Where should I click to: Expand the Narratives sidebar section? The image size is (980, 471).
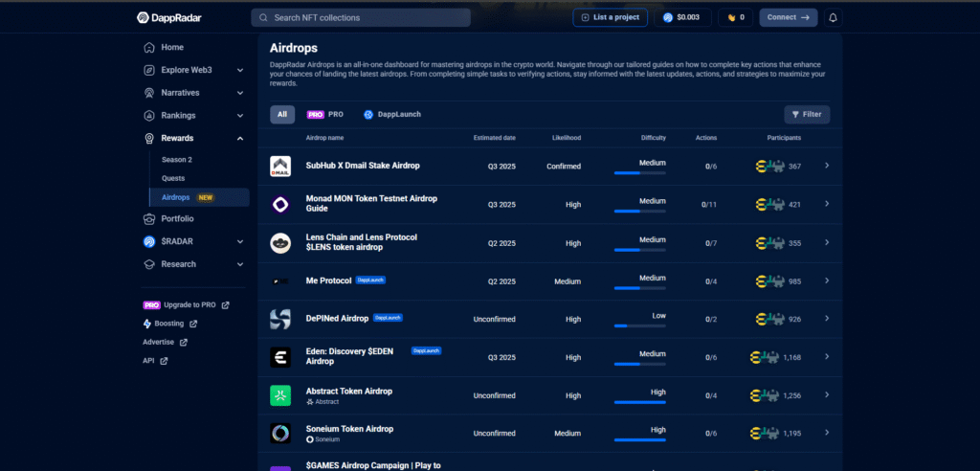tap(240, 93)
